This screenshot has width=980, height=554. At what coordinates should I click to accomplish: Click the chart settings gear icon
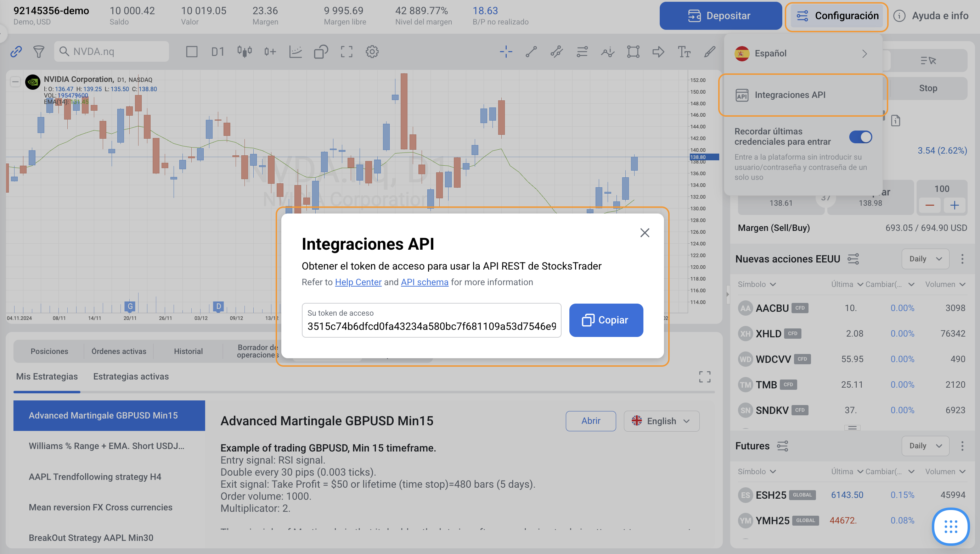point(372,52)
